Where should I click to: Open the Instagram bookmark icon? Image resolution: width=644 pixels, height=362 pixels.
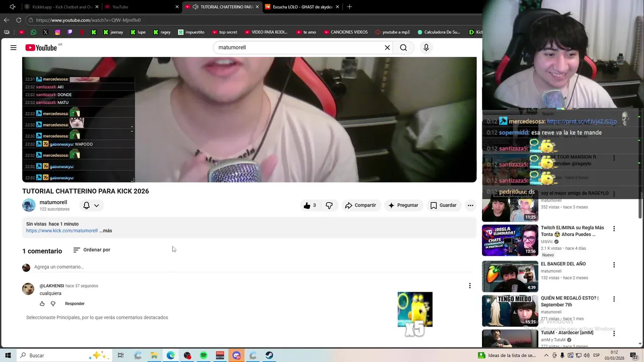(x=57, y=32)
